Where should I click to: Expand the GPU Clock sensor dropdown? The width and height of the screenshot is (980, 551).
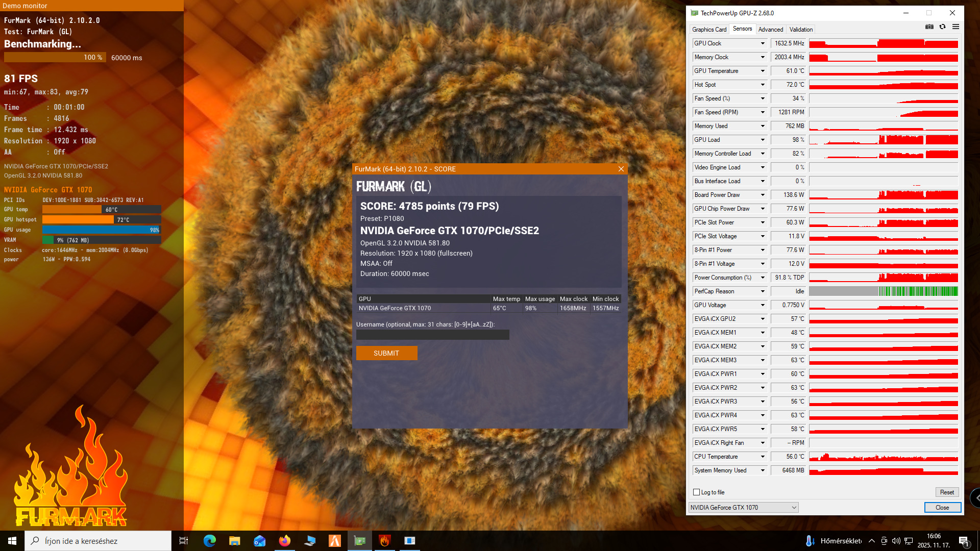click(763, 43)
